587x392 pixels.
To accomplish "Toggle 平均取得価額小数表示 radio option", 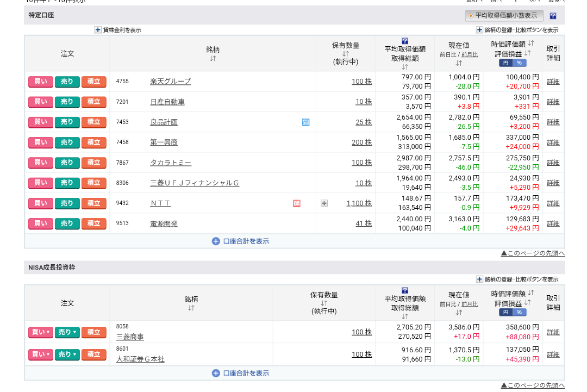I will tap(471, 16).
